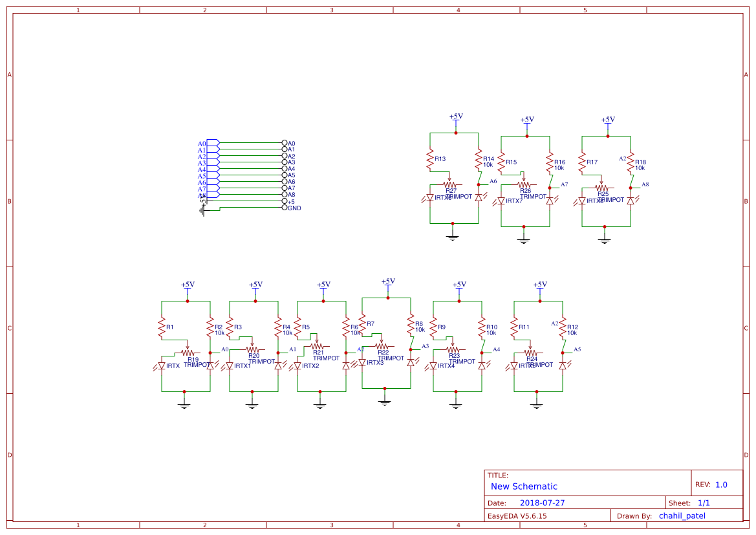
Task: Click the A6 net label near R27
Action: coord(493,181)
